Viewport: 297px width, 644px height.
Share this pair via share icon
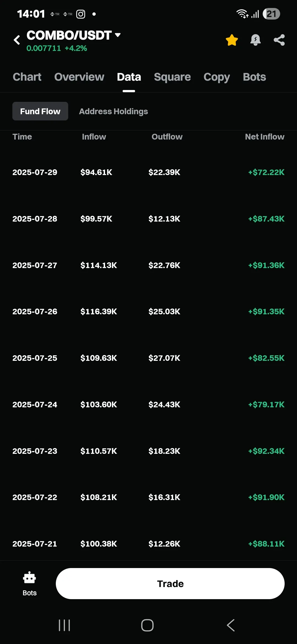(x=279, y=40)
